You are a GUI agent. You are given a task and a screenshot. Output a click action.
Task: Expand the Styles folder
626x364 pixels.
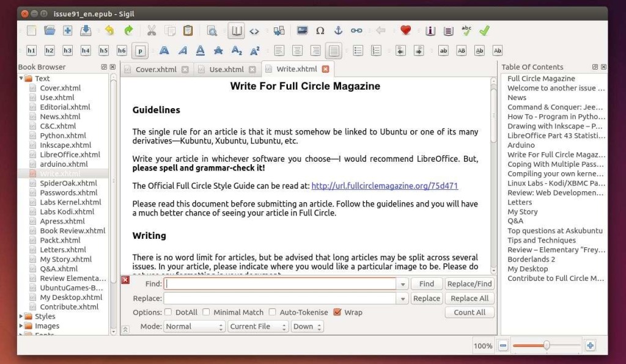click(x=21, y=316)
